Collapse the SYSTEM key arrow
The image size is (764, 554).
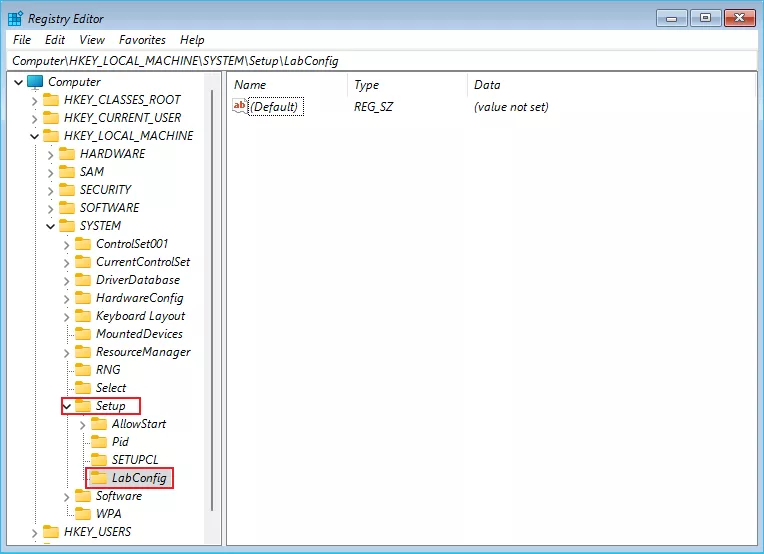[50, 227]
